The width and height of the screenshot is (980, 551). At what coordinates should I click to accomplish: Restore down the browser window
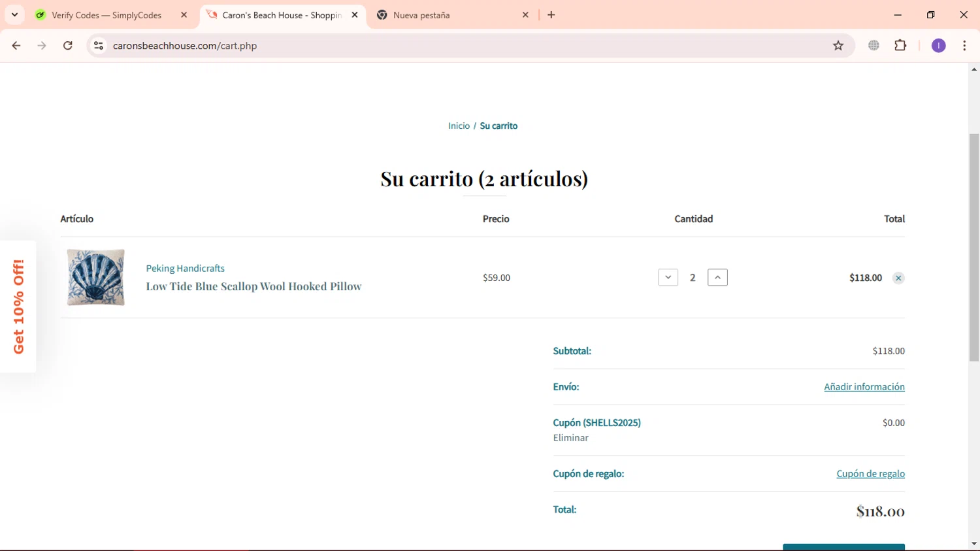tap(931, 14)
